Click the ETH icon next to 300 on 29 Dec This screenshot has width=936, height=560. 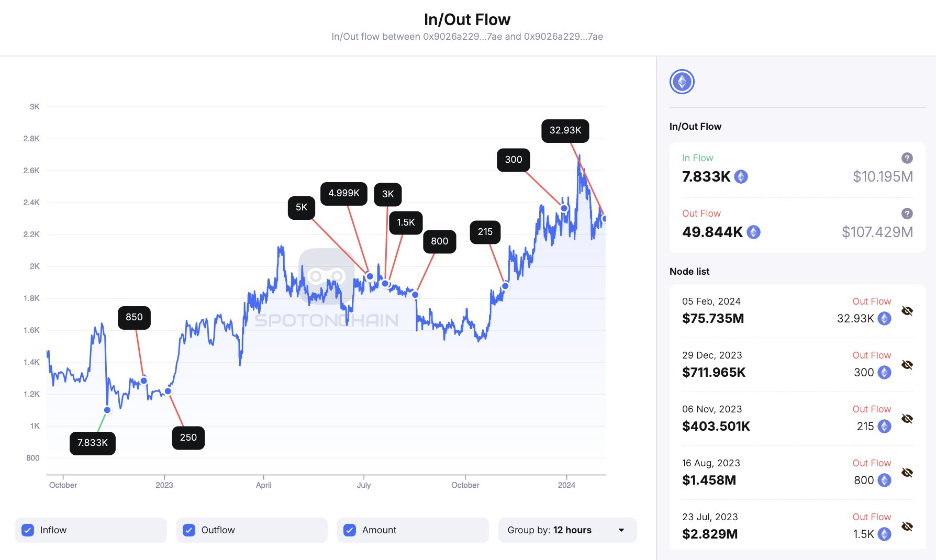point(884,373)
